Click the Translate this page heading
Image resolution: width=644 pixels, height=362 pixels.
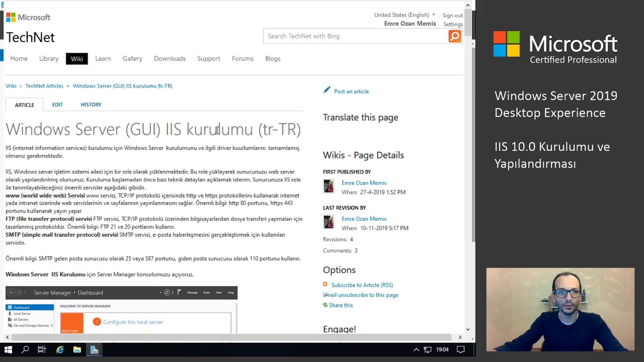(x=360, y=117)
